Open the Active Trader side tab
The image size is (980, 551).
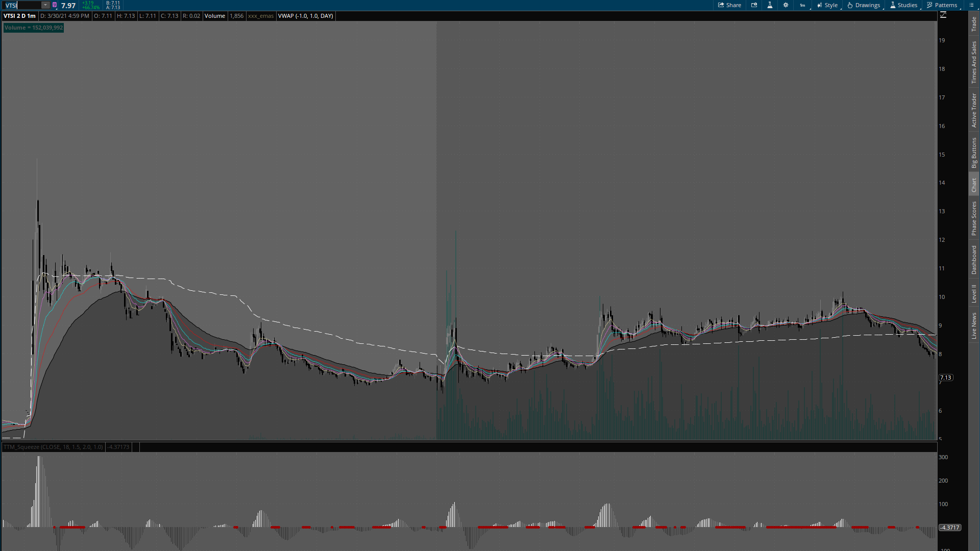click(x=974, y=110)
